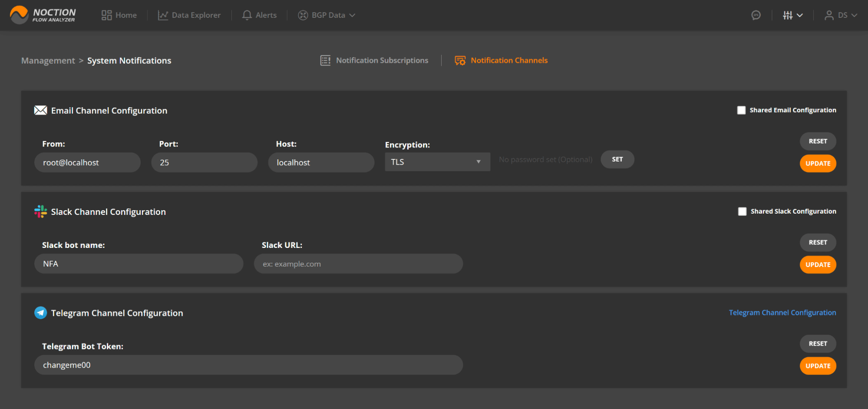The image size is (868, 409).
Task: Expand the DS user menu chevron
Action: tap(854, 15)
